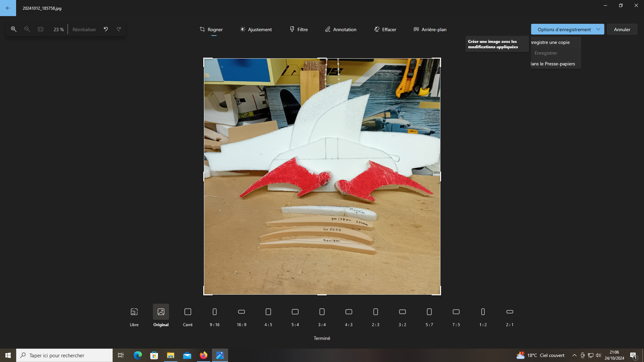The width and height of the screenshot is (644, 362).
Task: Open Task View on the taskbar
Action: (x=121, y=355)
